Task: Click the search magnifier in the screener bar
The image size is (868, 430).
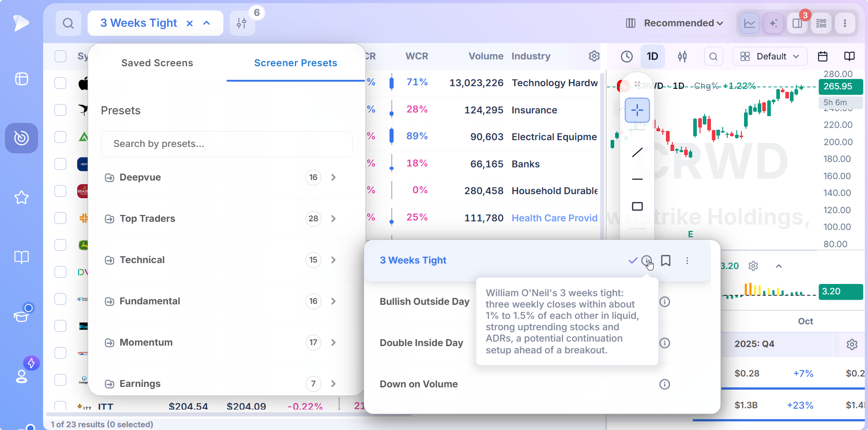Action: 68,23
